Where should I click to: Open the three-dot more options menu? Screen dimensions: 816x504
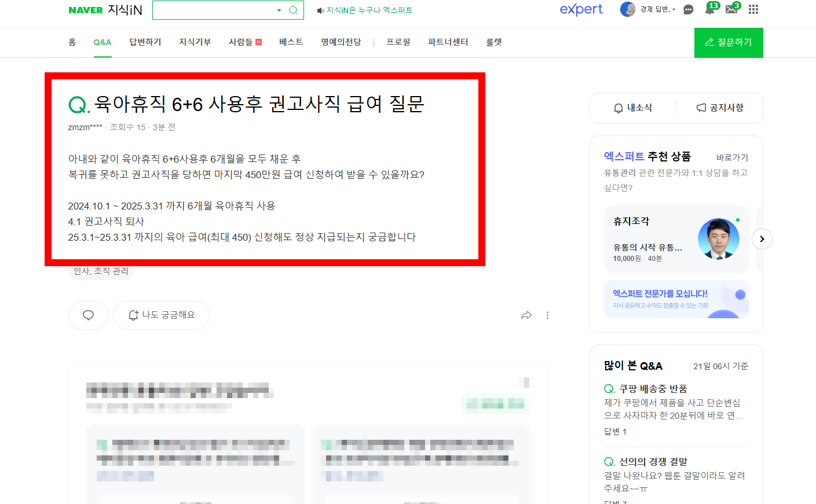pyautogui.click(x=547, y=315)
